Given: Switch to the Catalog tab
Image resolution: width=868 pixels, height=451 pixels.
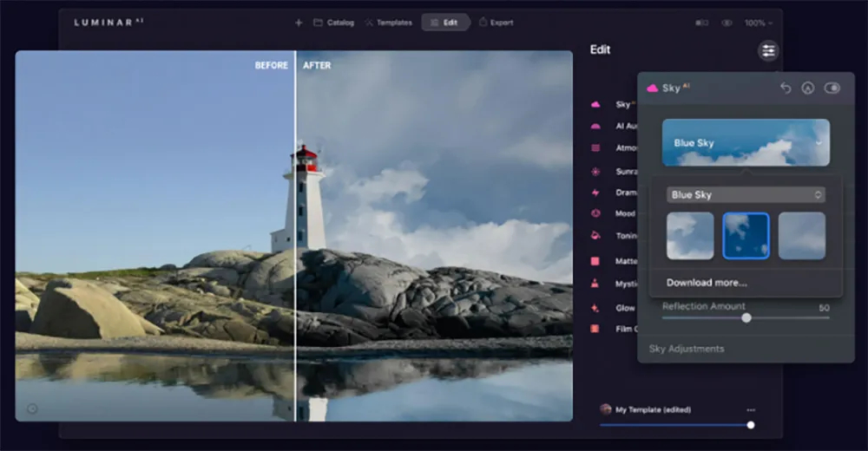Looking at the screenshot, I should click(x=334, y=23).
